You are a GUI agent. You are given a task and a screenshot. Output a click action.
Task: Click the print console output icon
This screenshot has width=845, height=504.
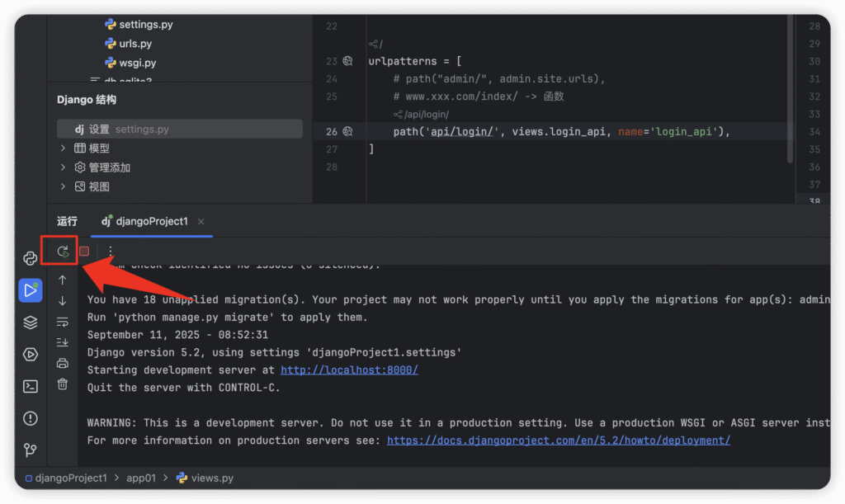point(63,363)
